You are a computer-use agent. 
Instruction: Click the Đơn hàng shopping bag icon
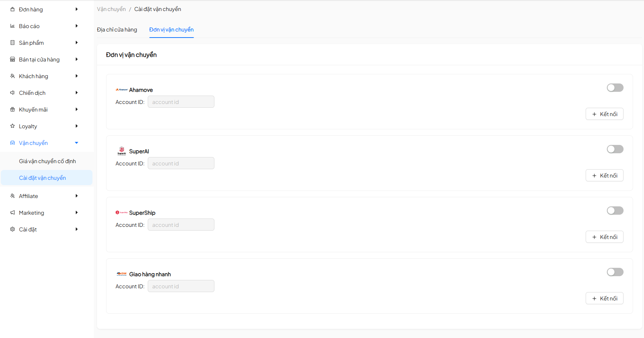[x=13, y=9]
